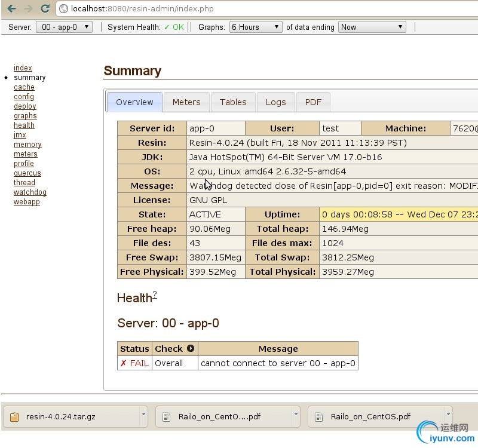Open the PDF tab
This screenshot has height=448, width=478.
(x=313, y=102)
